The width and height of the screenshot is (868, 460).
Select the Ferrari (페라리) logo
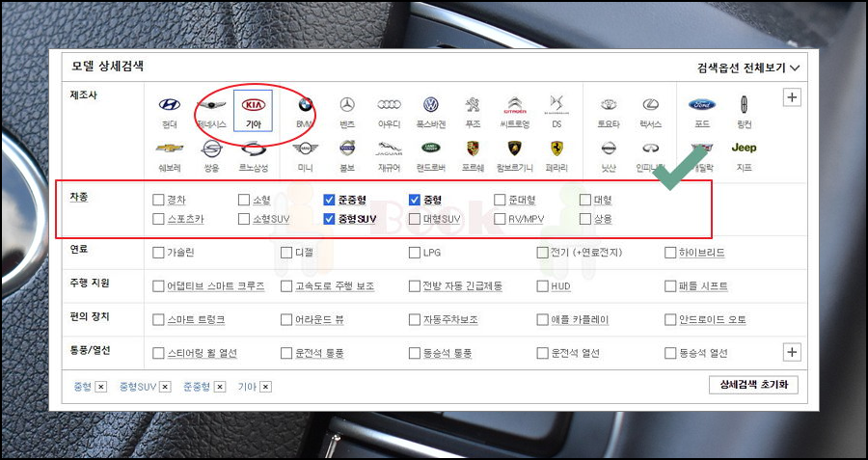pyautogui.click(x=556, y=148)
